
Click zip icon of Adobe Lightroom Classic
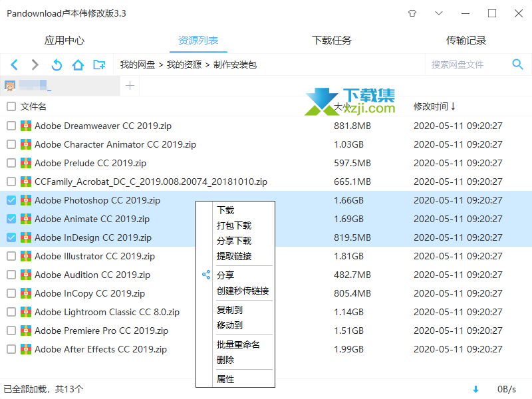coord(26,312)
